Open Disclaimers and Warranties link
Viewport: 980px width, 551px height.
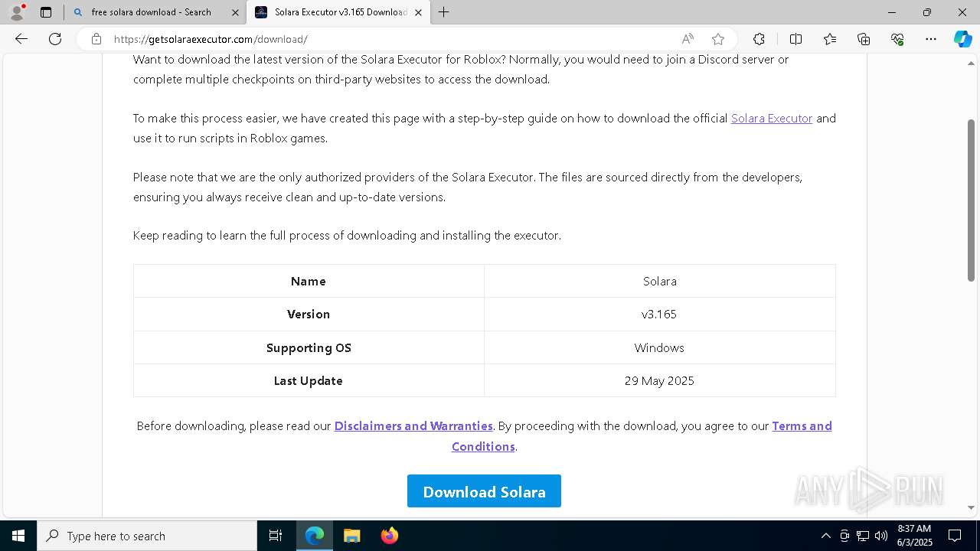click(413, 426)
